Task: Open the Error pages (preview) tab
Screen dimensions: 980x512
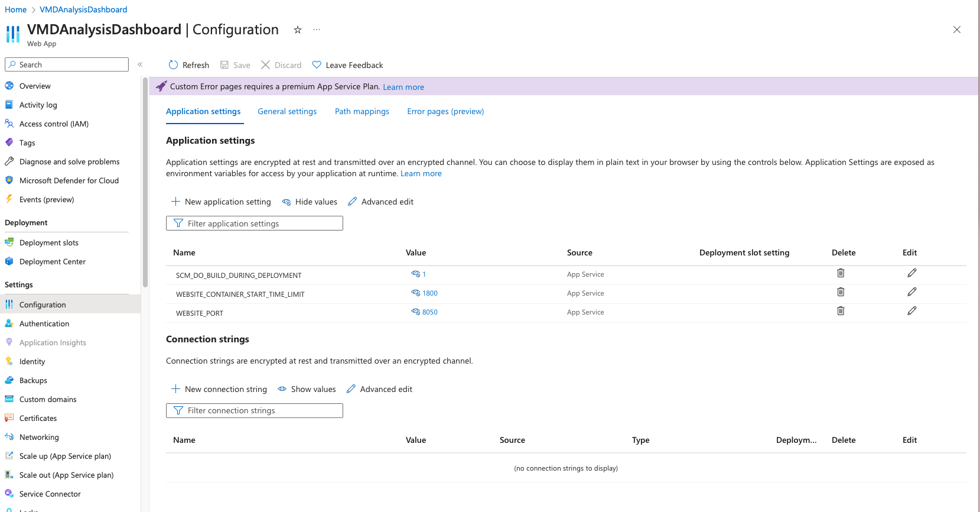Action: (445, 111)
